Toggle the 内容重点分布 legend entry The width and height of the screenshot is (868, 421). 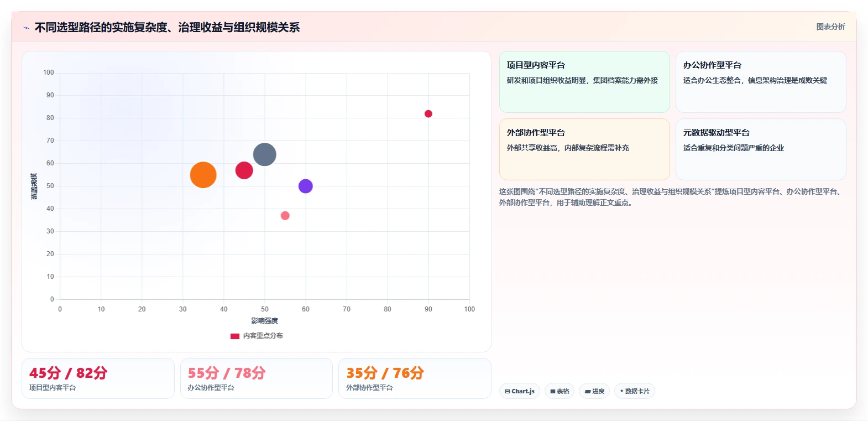[257, 336]
